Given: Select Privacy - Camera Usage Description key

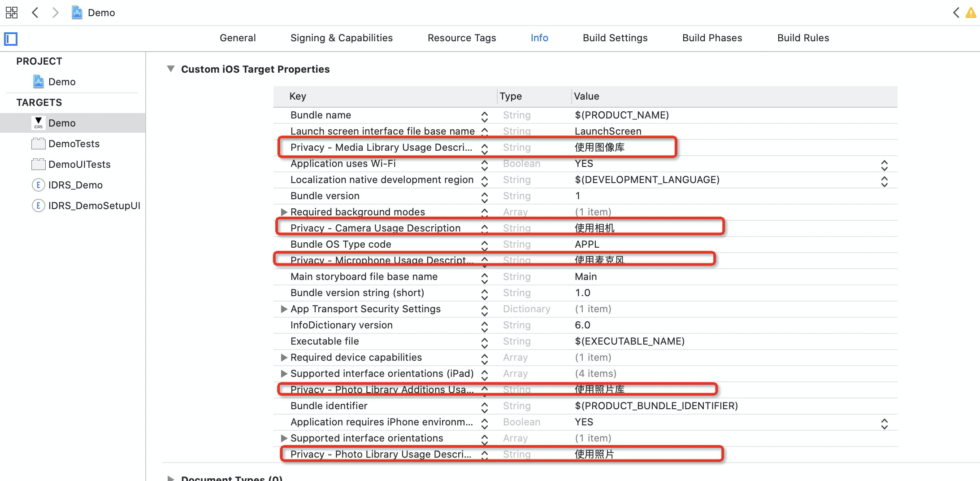Looking at the screenshot, I should [375, 228].
